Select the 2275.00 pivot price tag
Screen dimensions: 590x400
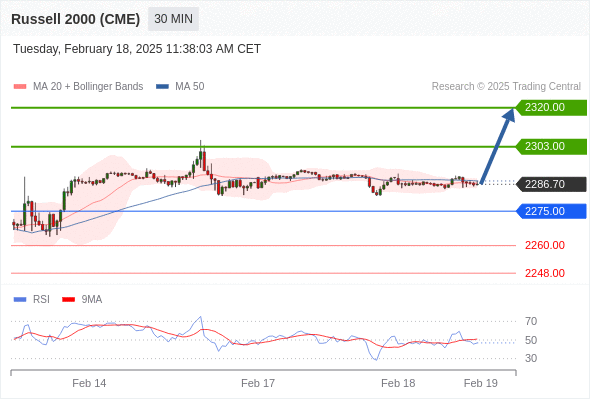[x=551, y=211]
